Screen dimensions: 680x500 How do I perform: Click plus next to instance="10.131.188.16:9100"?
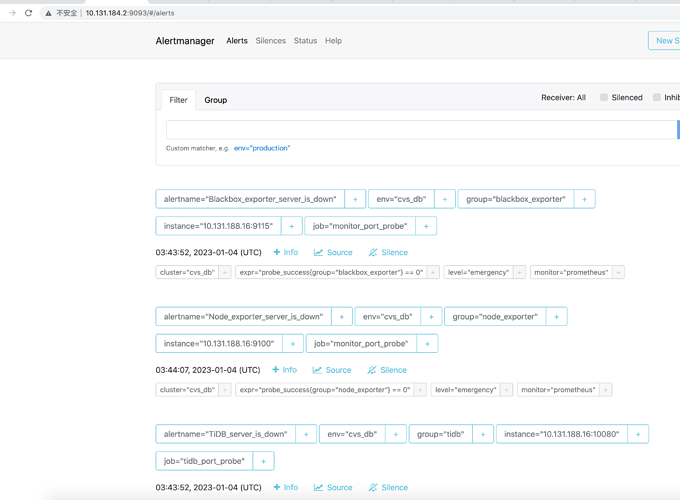click(293, 343)
